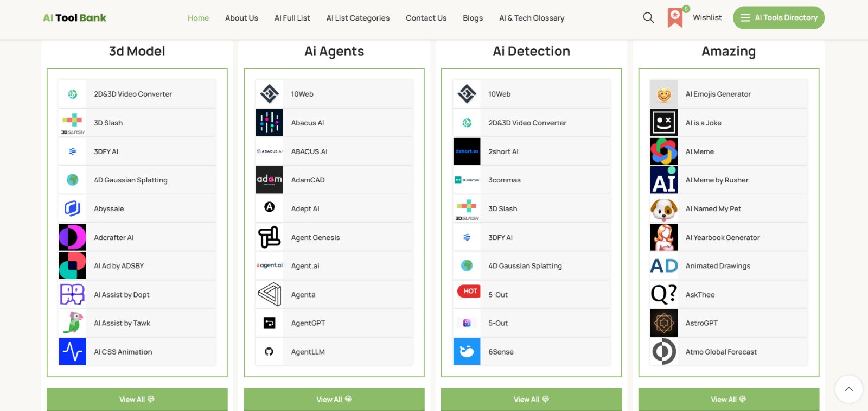The height and width of the screenshot is (411, 868).
Task: Select the Ai Detection category heading
Action: (531, 51)
